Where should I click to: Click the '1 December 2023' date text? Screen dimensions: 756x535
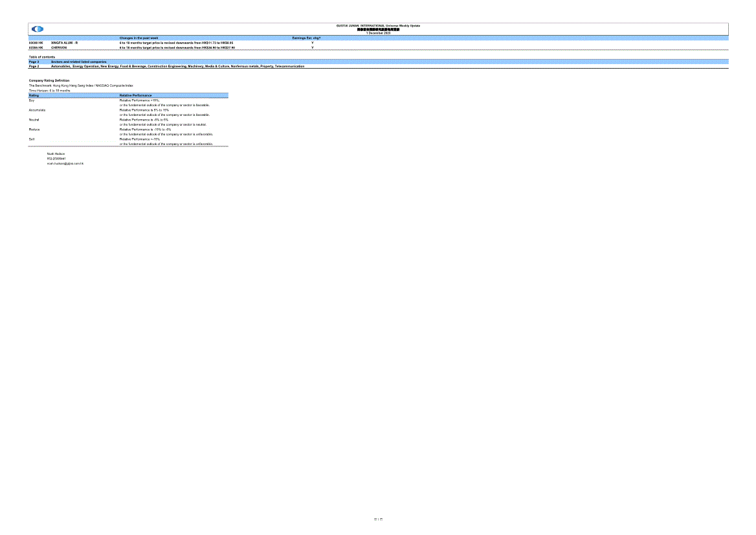pos(379,33)
